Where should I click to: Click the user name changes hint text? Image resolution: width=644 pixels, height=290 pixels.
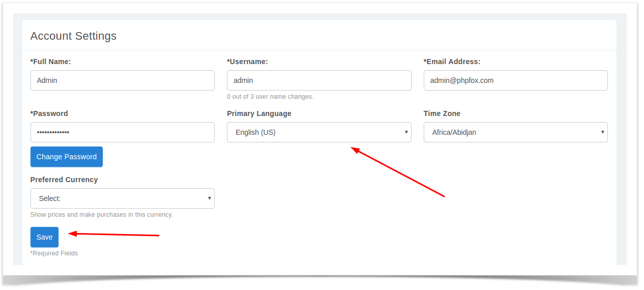pos(270,97)
